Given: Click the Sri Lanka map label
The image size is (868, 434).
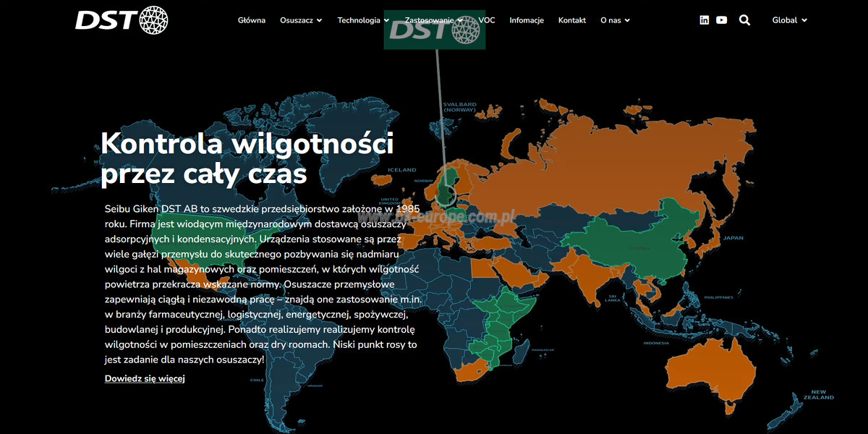Looking at the screenshot, I should [611, 297].
